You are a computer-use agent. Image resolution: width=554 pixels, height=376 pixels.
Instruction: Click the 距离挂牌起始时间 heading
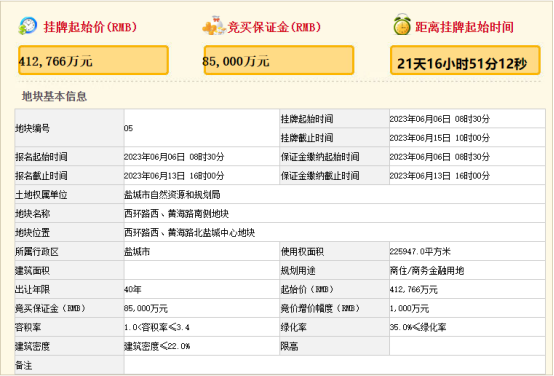click(465, 27)
